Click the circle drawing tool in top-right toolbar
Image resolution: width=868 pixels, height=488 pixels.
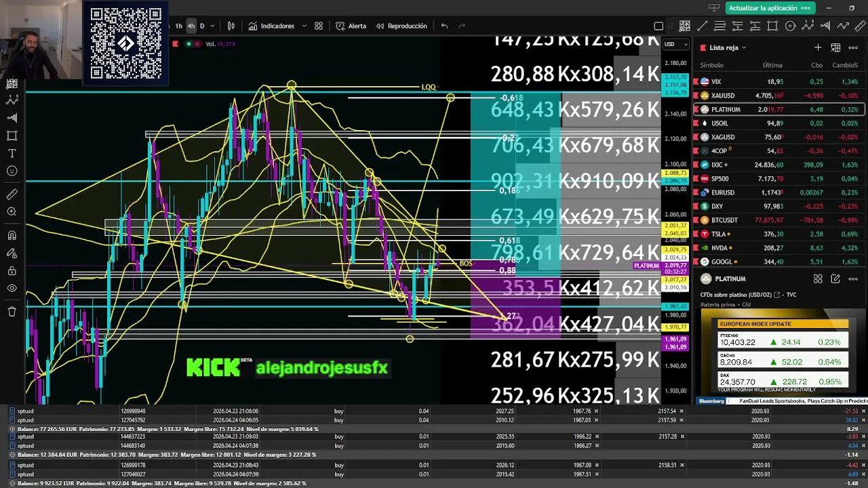[x=790, y=26]
